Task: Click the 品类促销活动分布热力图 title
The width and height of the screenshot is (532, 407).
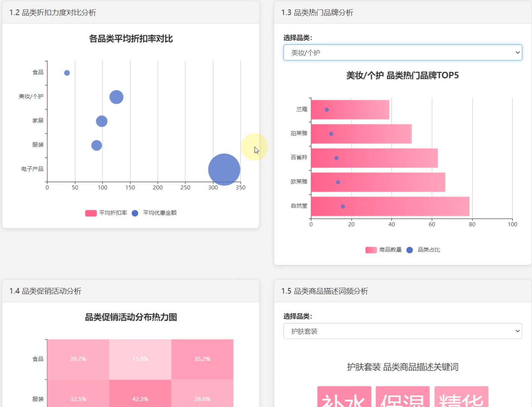Action: (131, 317)
